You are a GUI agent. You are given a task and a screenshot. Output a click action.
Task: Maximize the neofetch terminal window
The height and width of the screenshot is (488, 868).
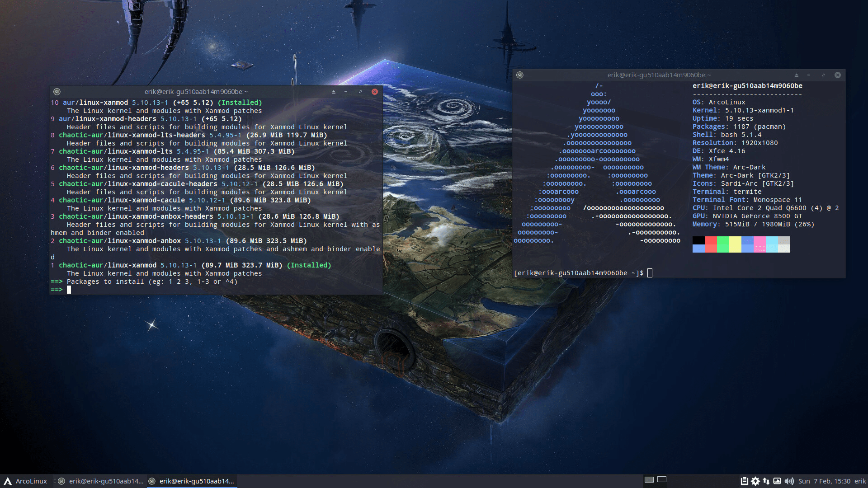[x=823, y=75]
